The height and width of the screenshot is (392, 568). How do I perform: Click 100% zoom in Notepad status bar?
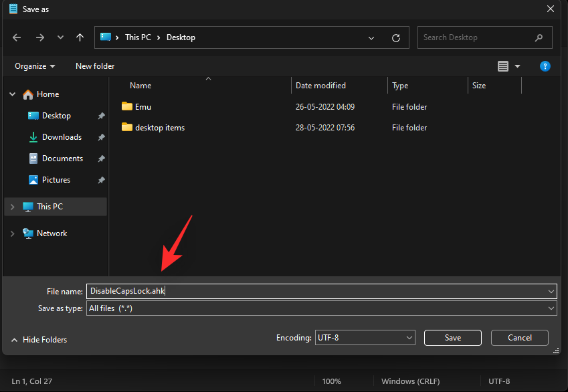331,381
